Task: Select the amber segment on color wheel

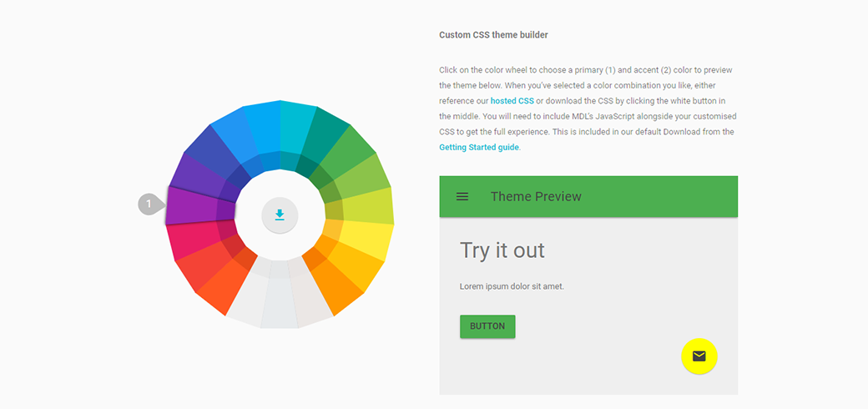Action: (x=362, y=267)
